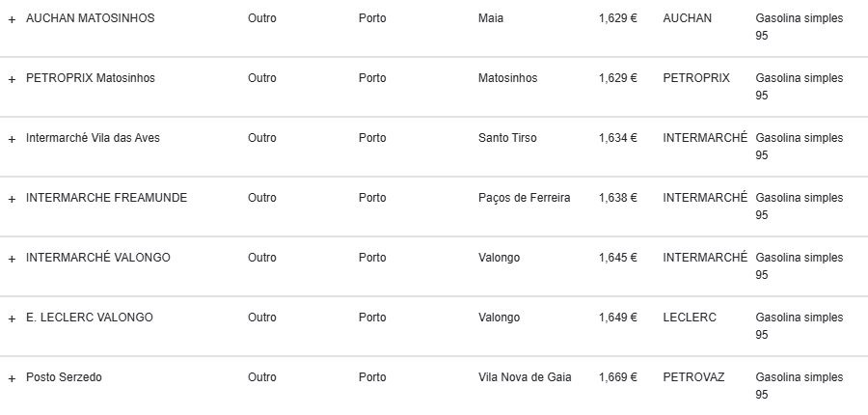Screen dimensions: 868x415
Task: Click the LECLERC brand cell
Action: (x=690, y=318)
